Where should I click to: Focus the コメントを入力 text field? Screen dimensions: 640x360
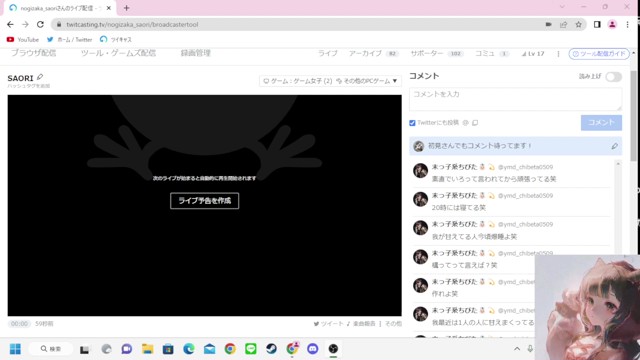(516, 99)
